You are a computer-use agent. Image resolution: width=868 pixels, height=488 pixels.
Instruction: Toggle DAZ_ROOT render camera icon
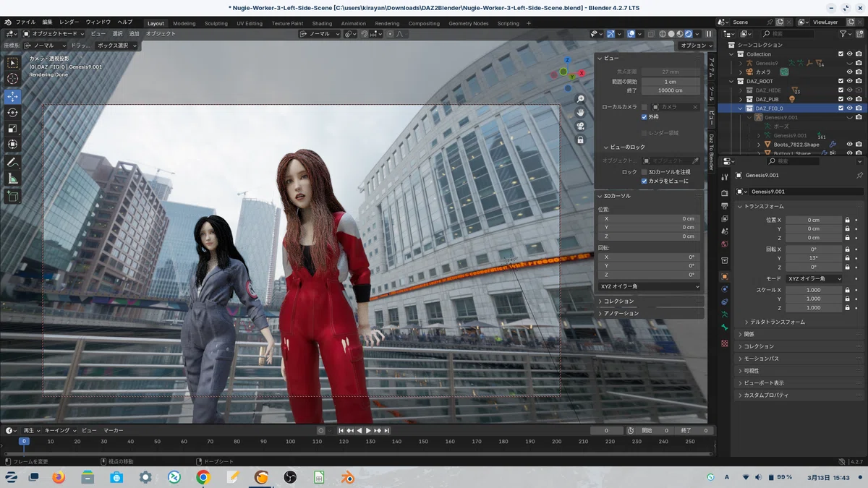[x=858, y=81]
